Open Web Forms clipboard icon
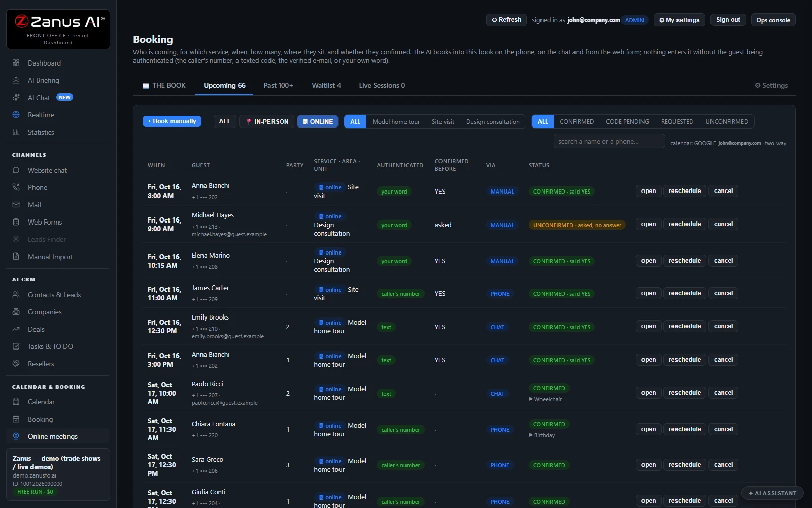Image resolution: width=812 pixels, height=508 pixels. click(16, 222)
